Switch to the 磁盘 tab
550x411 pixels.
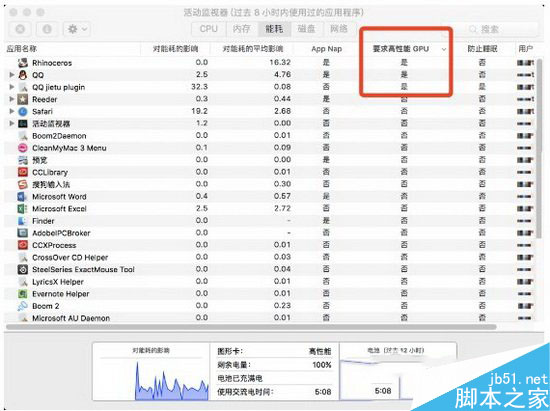coord(307,29)
